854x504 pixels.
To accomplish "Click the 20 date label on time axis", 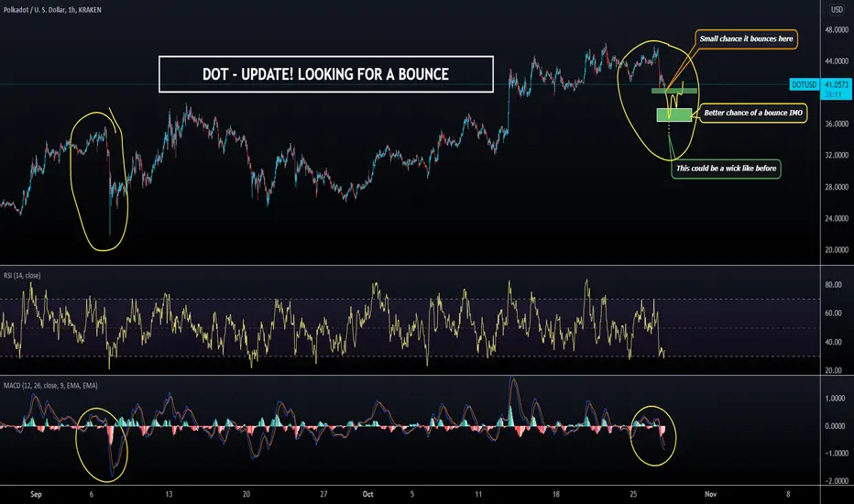I will [246, 495].
